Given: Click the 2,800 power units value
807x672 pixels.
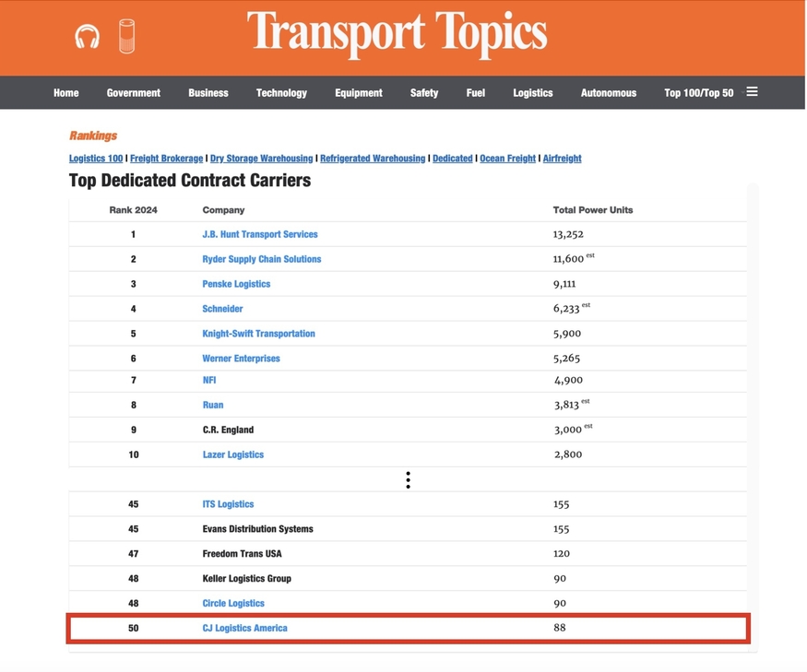Looking at the screenshot, I should point(568,454).
